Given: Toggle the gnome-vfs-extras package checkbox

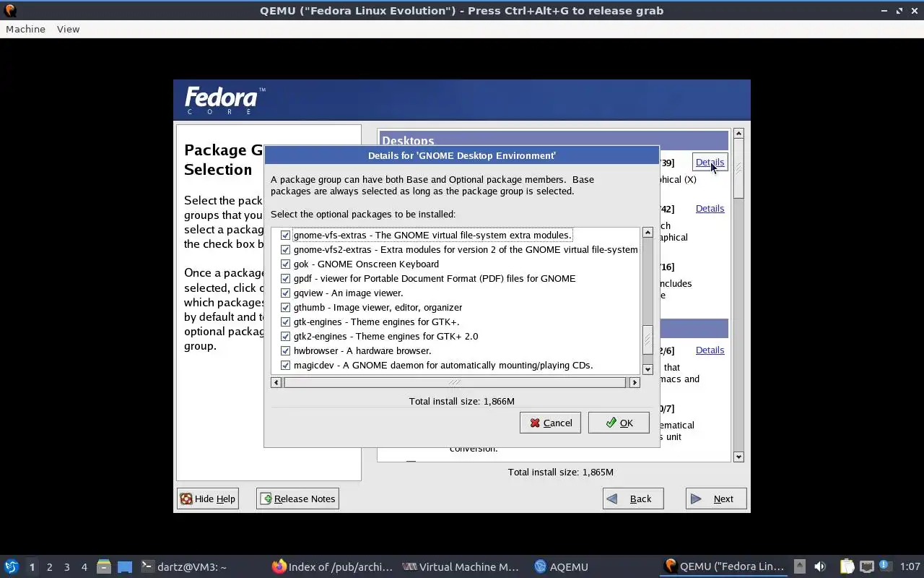Looking at the screenshot, I should click(x=285, y=236).
